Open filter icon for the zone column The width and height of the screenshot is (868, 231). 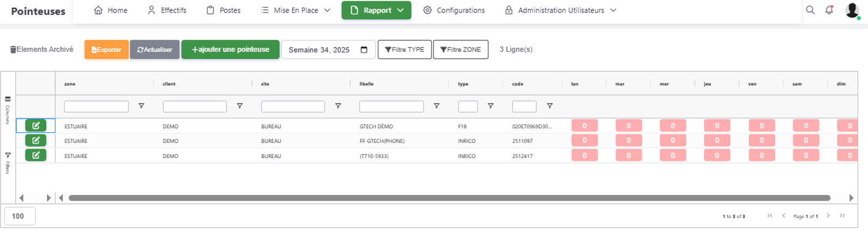click(142, 106)
